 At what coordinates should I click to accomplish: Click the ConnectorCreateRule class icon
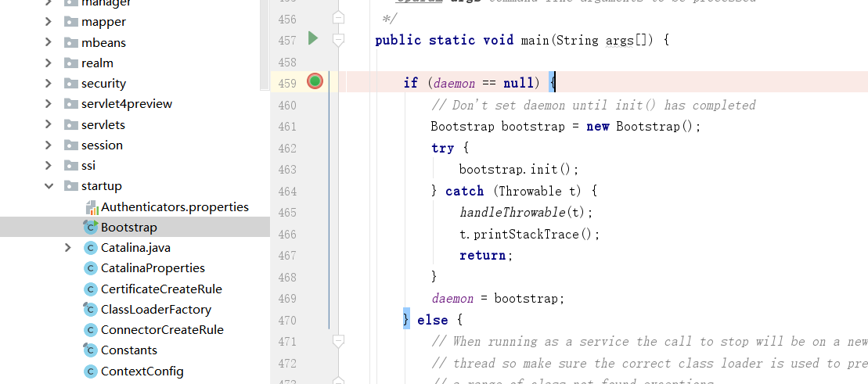(x=90, y=330)
